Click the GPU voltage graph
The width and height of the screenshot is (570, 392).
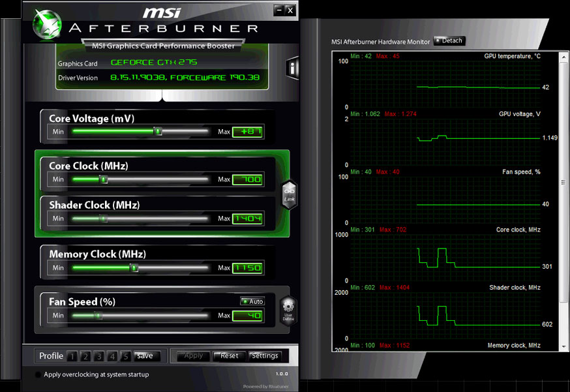click(x=445, y=142)
